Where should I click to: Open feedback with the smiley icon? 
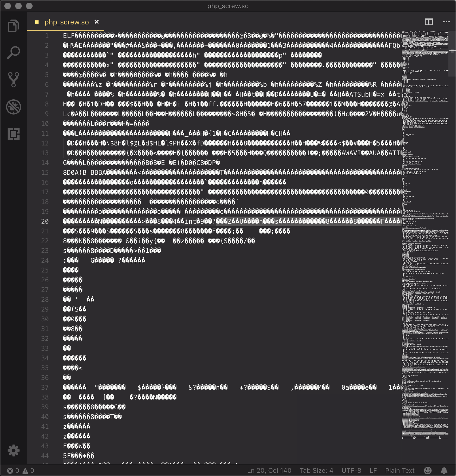pyautogui.click(x=428, y=471)
